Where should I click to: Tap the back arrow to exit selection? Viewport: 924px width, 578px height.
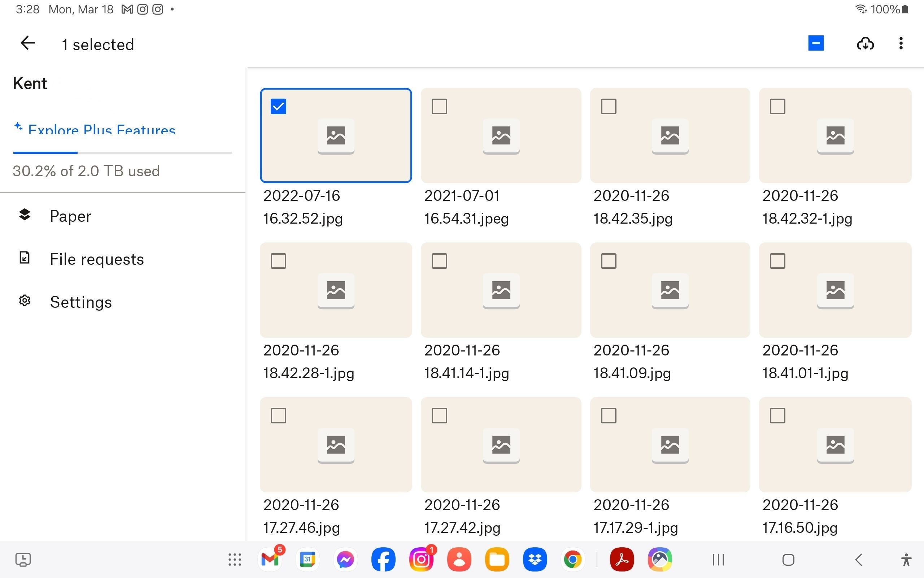pos(28,43)
